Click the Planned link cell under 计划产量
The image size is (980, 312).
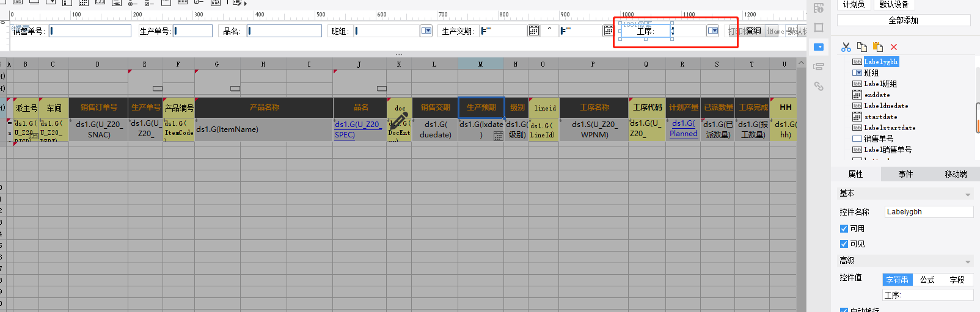683,129
